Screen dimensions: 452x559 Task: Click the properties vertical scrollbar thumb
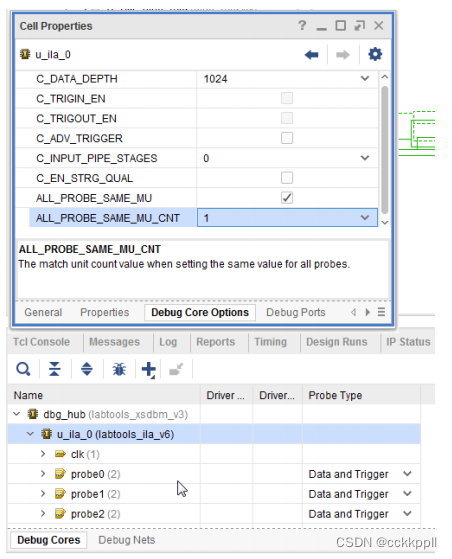(384, 150)
